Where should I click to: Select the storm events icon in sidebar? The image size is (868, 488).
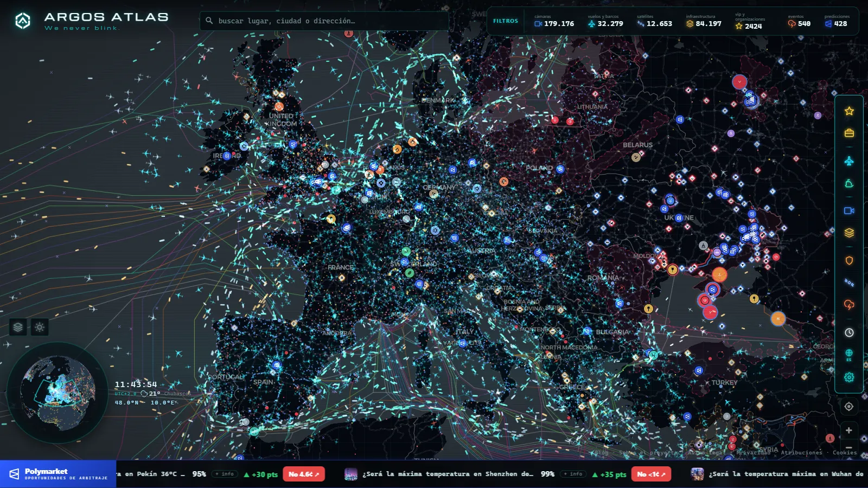click(x=849, y=305)
